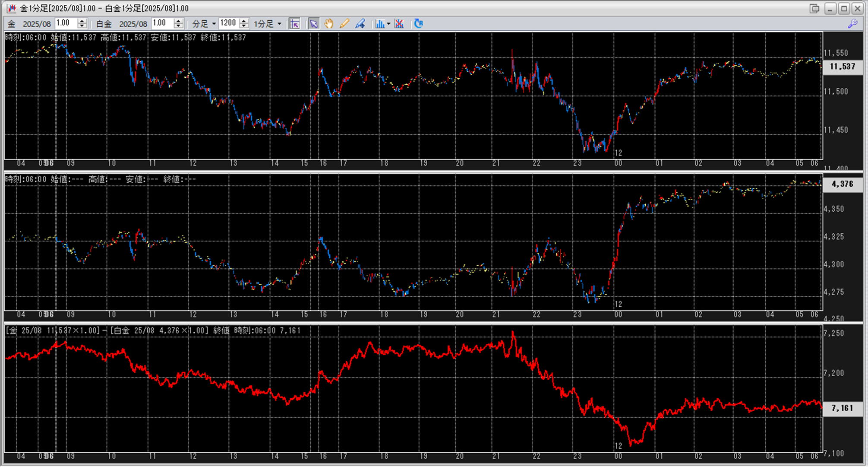Image resolution: width=868 pixels, height=467 pixels.
Task: Click the drawing edit pen icon
Action: pyautogui.click(x=360, y=24)
